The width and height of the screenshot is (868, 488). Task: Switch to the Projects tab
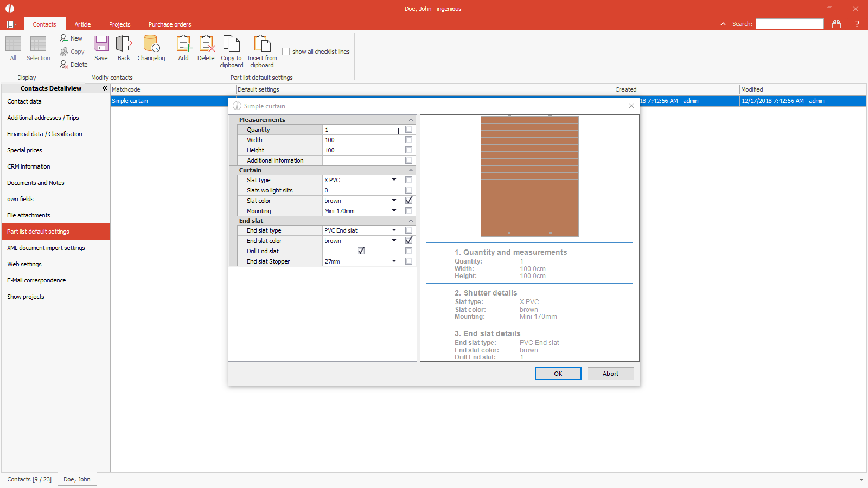point(119,24)
